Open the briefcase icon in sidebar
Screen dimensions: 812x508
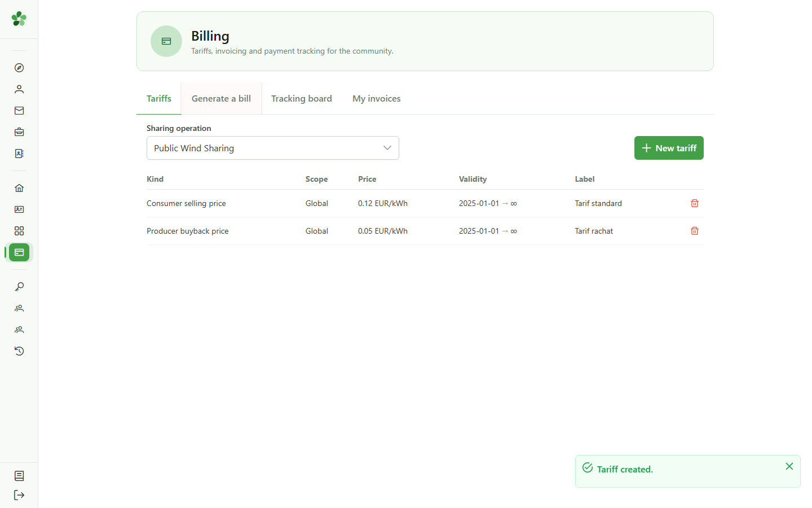coord(19,132)
